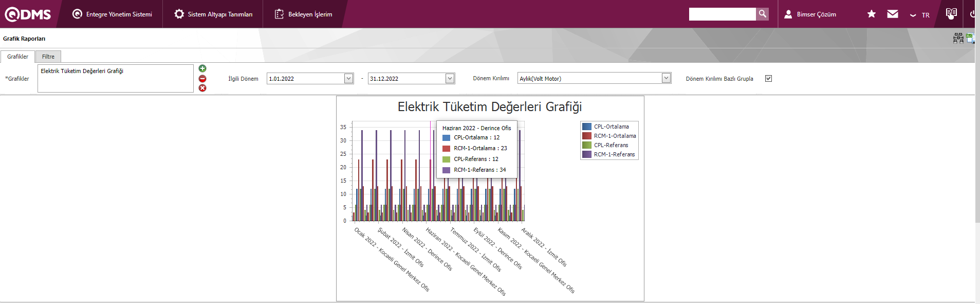Open the help book icon
The width and height of the screenshot is (980, 304).
(951, 13)
